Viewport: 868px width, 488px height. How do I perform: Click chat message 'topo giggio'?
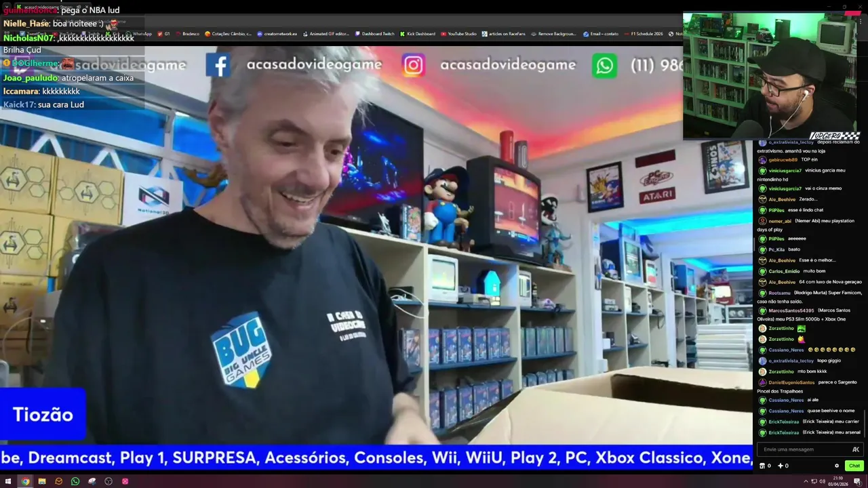click(829, 361)
